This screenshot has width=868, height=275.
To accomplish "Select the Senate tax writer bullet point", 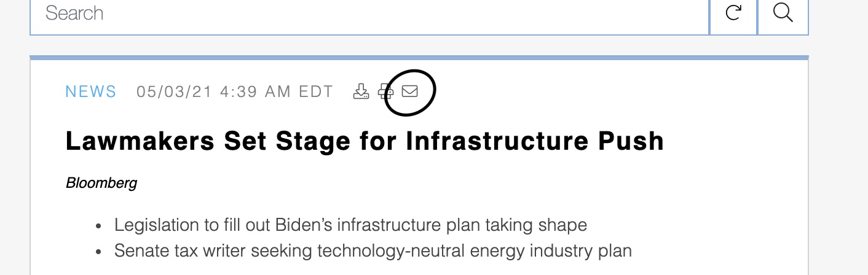I will [373, 250].
